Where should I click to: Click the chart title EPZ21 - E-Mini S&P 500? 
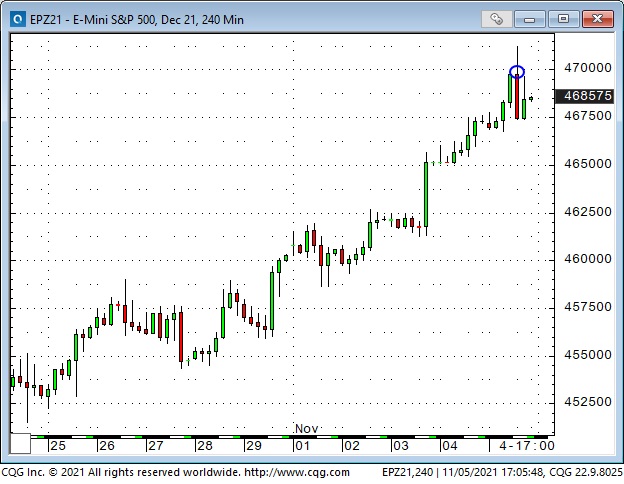[136, 20]
